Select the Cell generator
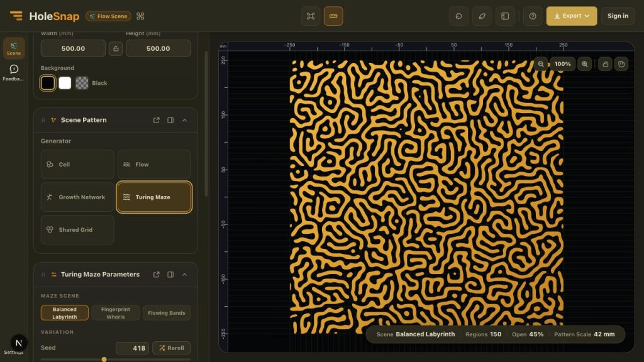This screenshot has height=362, width=644. [77, 164]
